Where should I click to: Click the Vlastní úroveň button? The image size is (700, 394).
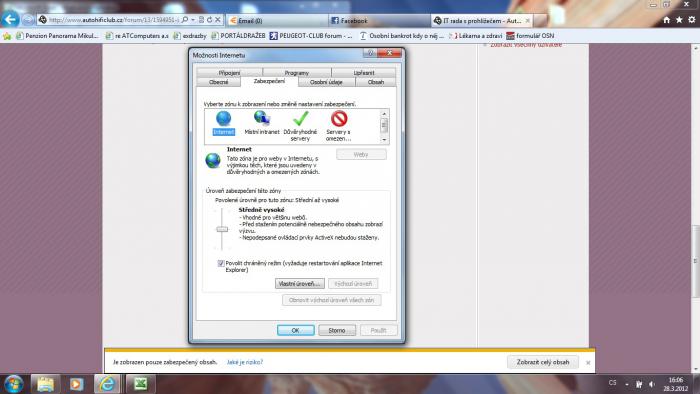pyautogui.click(x=300, y=284)
